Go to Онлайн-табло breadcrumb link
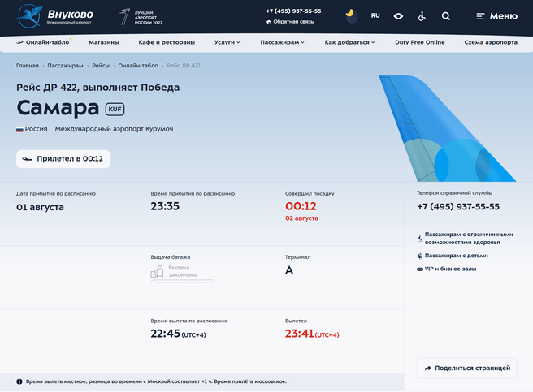The width and height of the screenshot is (533, 392). pos(138,66)
